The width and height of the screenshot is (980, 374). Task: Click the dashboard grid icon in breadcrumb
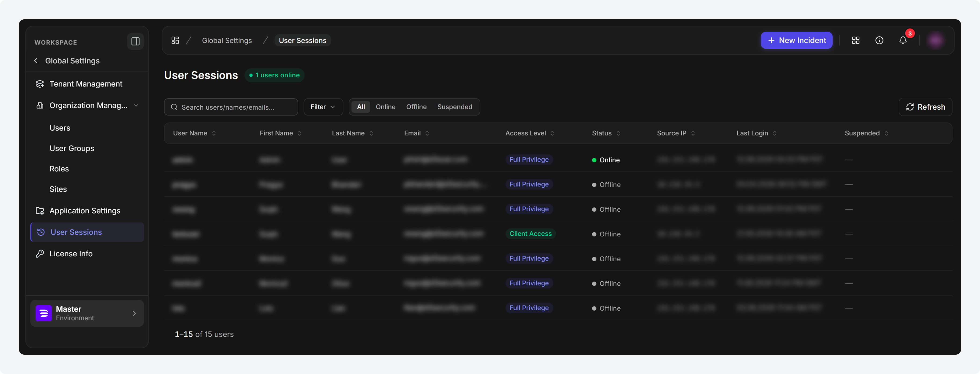(175, 40)
